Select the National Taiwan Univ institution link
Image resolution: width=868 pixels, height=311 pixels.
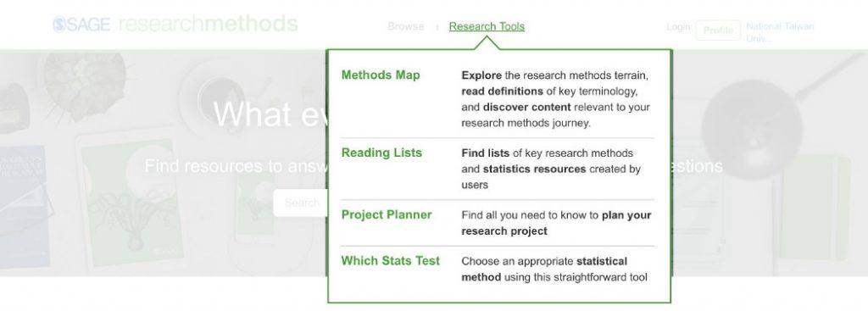[780, 32]
